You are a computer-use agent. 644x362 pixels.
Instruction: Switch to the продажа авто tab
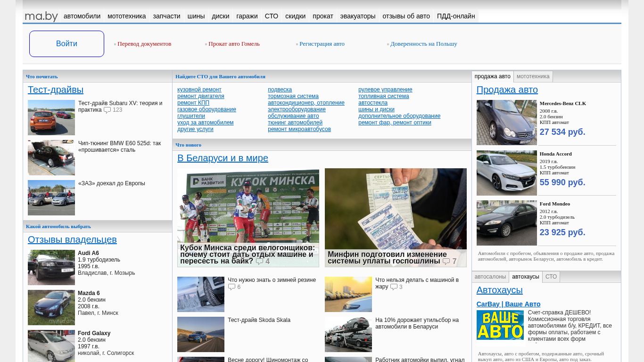(493, 76)
